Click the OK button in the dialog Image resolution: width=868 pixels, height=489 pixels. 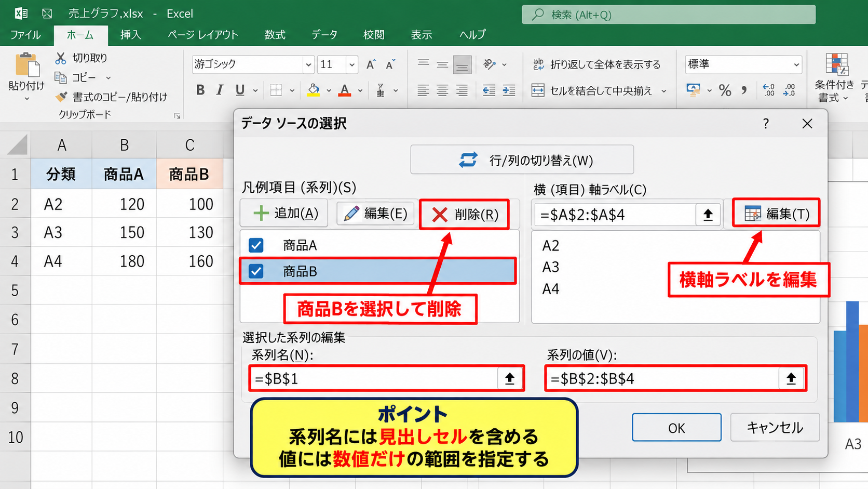676,428
